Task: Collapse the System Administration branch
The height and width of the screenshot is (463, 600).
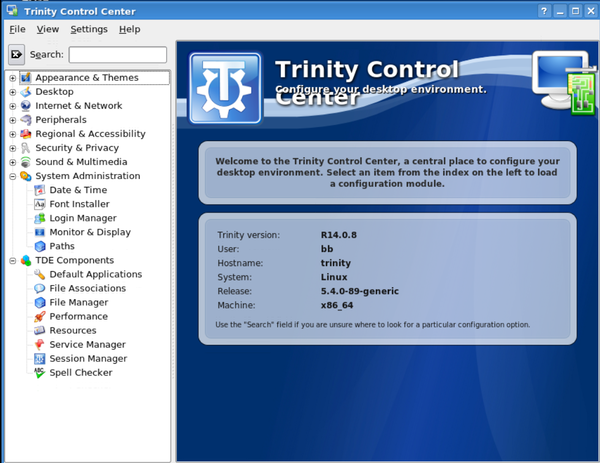Action: tap(13, 176)
